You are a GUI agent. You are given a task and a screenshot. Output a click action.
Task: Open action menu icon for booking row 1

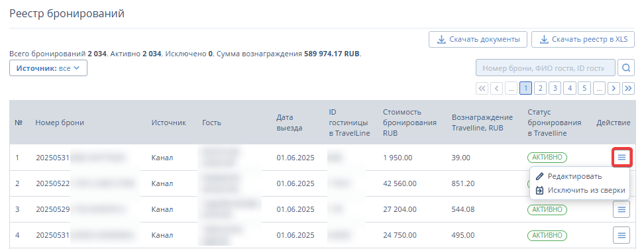621,157
